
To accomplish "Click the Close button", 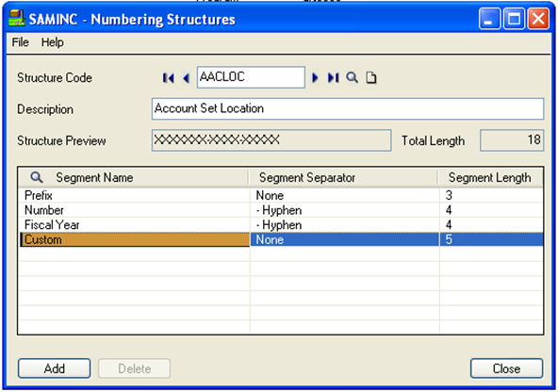I will click(506, 368).
